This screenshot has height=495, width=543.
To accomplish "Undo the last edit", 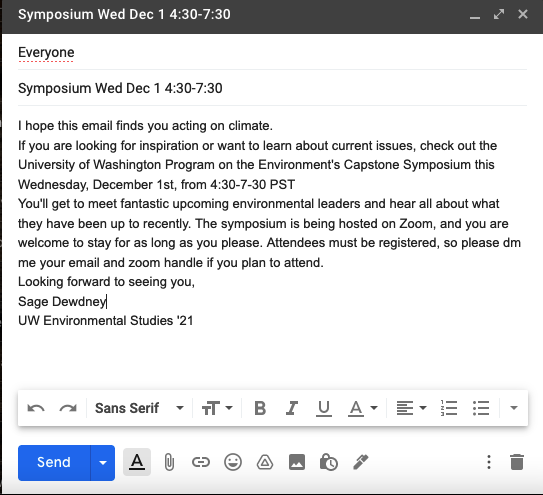I will click(36, 408).
